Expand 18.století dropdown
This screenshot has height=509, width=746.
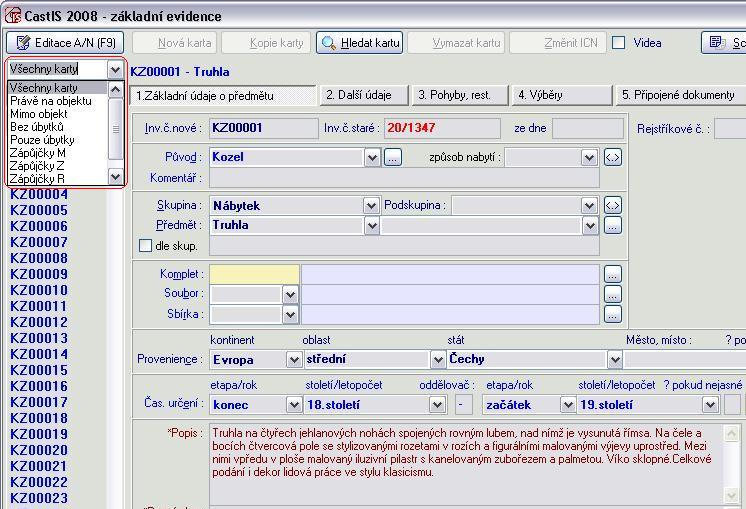pos(437,405)
